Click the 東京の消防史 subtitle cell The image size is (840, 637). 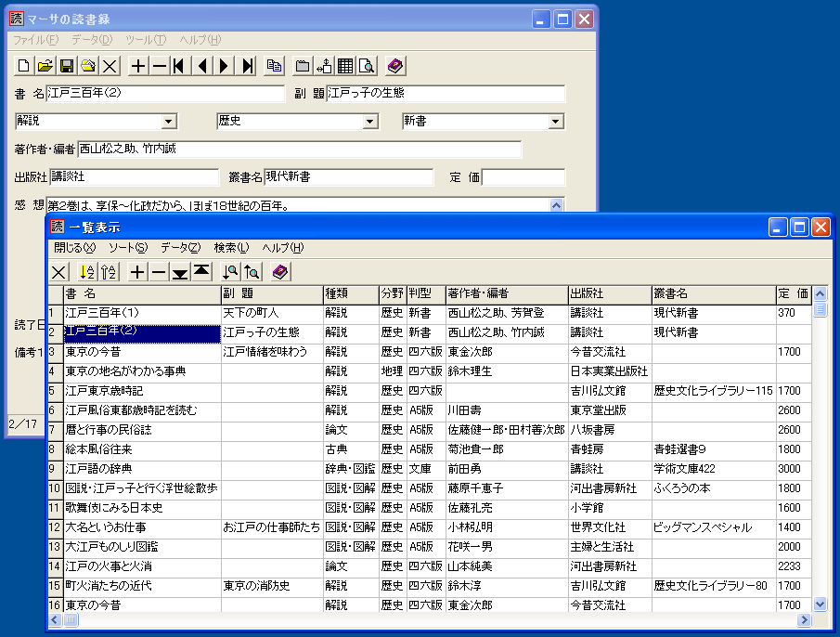(x=272, y=586)
